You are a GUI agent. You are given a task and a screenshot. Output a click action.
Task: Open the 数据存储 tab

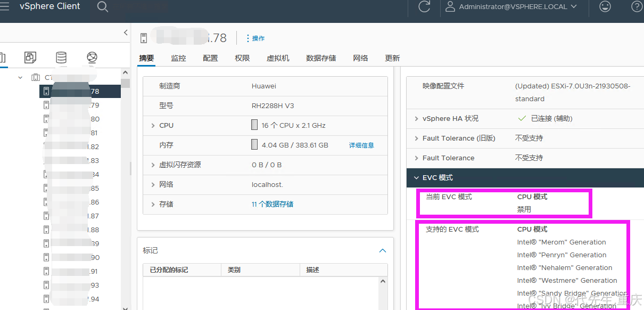tap(321, 58)
